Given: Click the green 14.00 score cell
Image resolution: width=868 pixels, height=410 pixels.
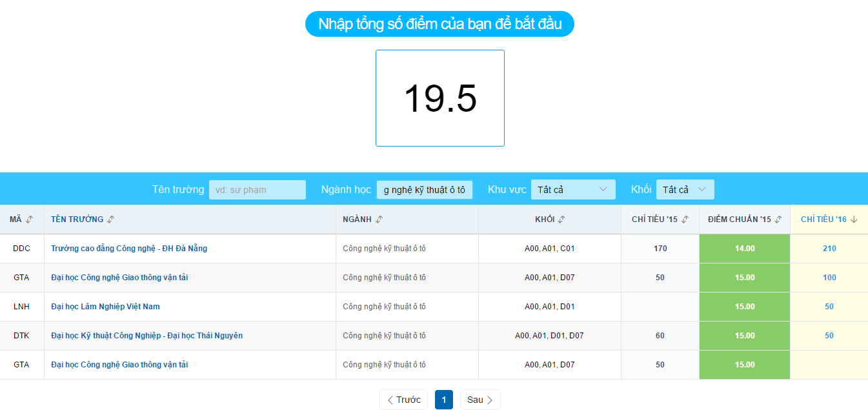Looking at the screenshot, I should click(x=744, y=248).
